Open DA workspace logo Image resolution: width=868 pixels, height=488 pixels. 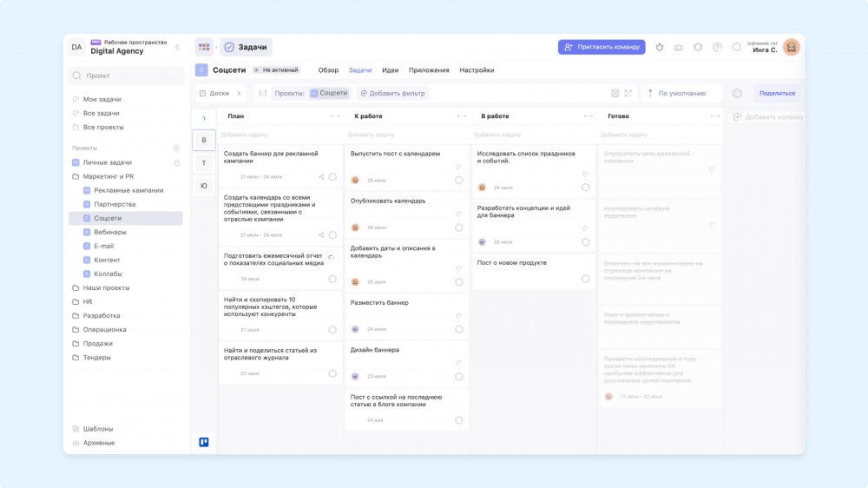point(76,47)
